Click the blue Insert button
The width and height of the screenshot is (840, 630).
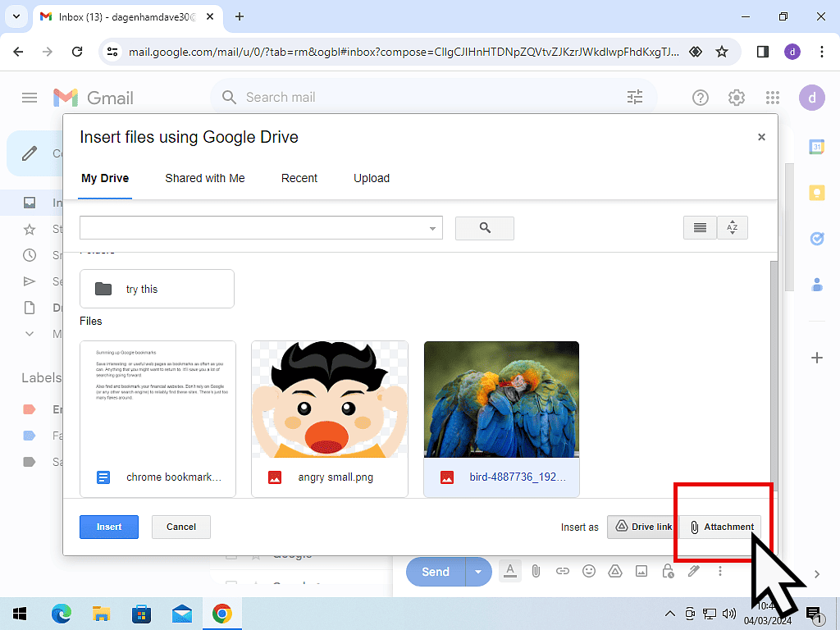(109, 527)
